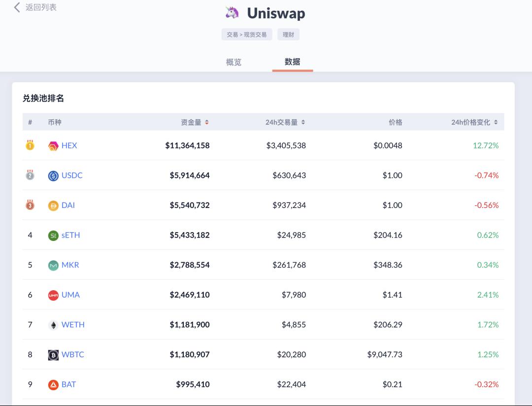Image resolution: width=532 pixels, height=406 pixels.
Task: Open the DAI token link
Action: pos(68,205)
